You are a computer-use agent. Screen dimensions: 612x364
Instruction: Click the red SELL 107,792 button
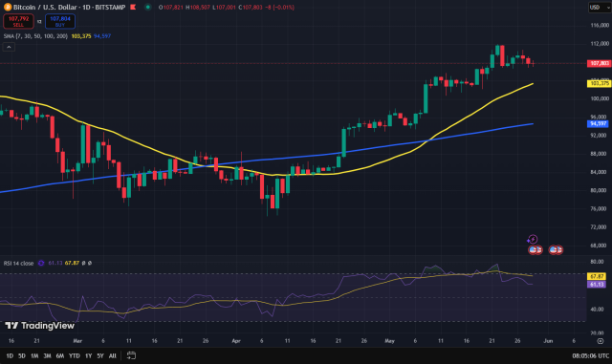[x=18, y=21]
